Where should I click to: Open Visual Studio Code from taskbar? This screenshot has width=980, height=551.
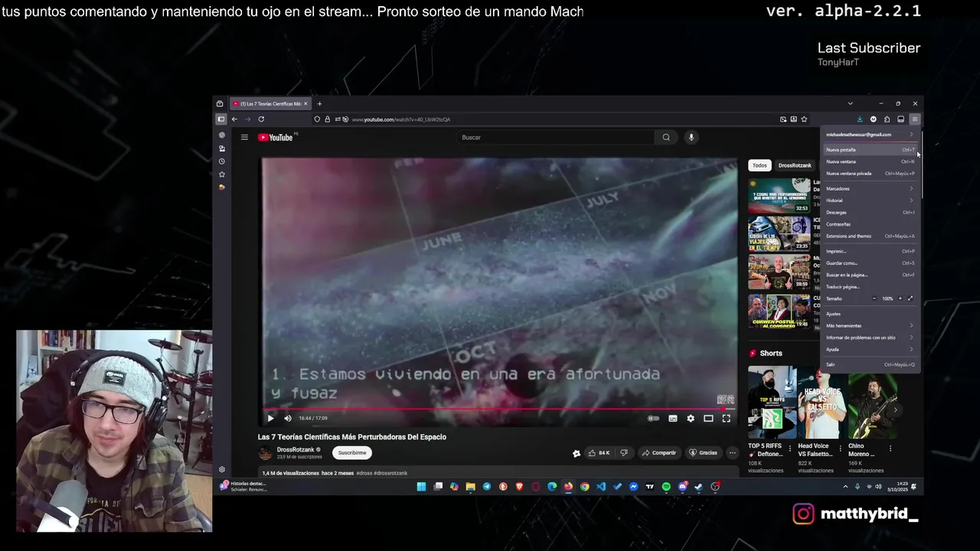pos(601,487)
